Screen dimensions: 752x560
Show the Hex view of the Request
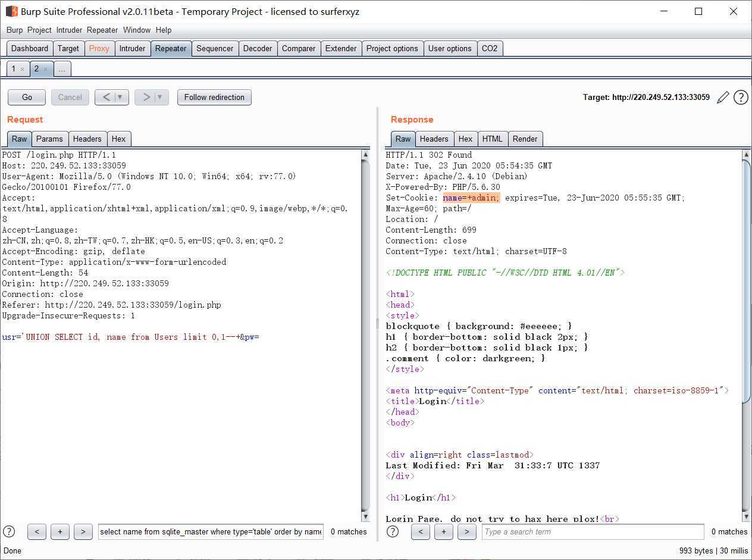click(x=119, y=139)
